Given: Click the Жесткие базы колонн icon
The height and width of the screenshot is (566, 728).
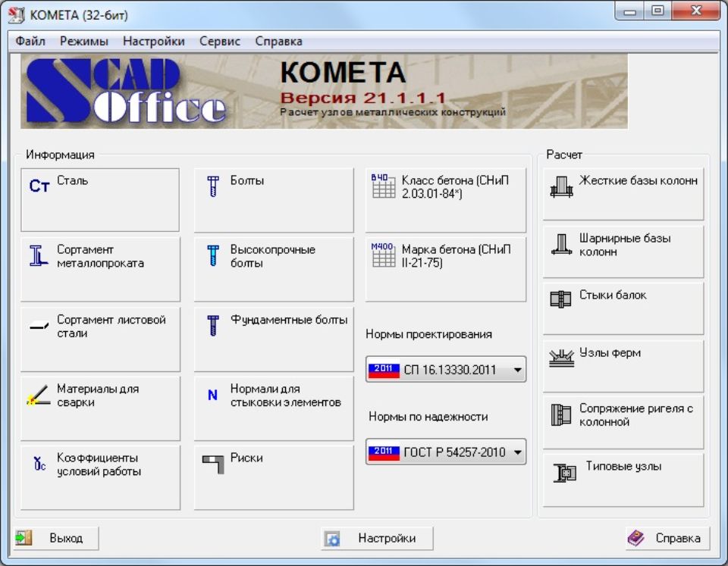Looking at the screenshot, I should tap(561, 186).
